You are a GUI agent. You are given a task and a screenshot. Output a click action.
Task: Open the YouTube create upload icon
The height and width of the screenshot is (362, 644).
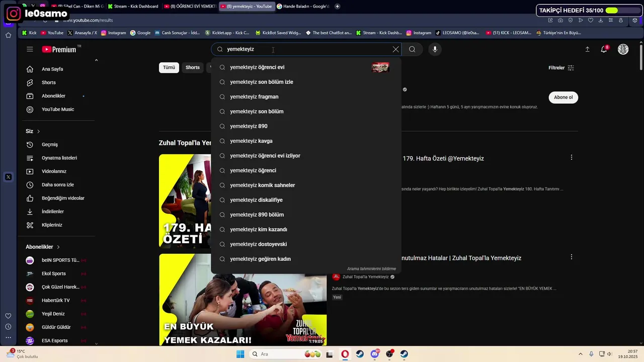click(x=587, y=49)
